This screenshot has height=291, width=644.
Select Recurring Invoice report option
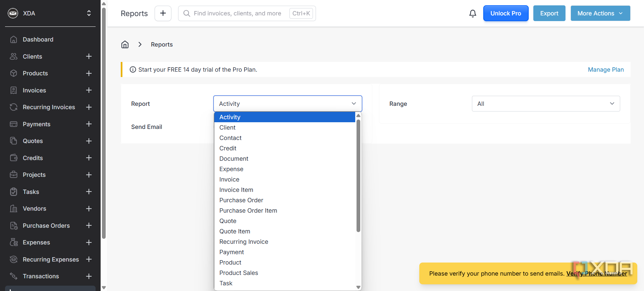tap(285, 242)
